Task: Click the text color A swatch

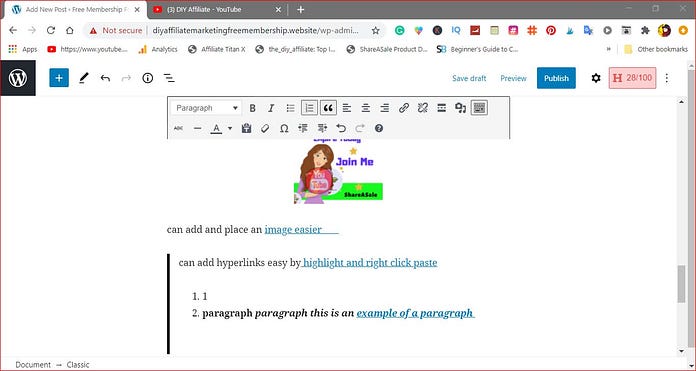Action: click(x=216, y=128)
